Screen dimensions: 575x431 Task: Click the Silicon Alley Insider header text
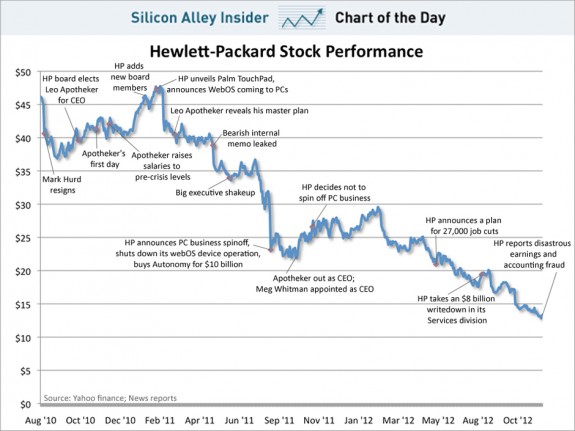point(199,18)
